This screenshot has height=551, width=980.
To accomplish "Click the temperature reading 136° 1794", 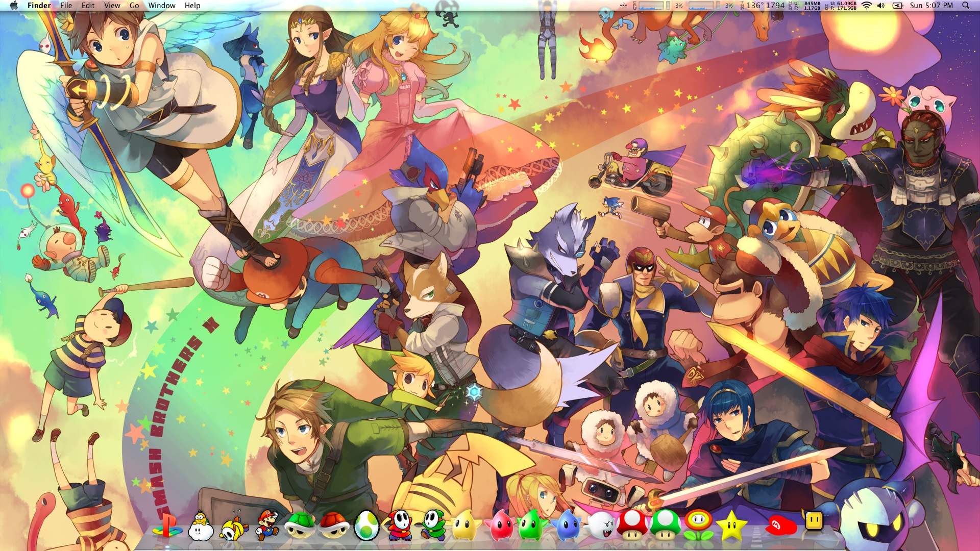I will 766,6.
